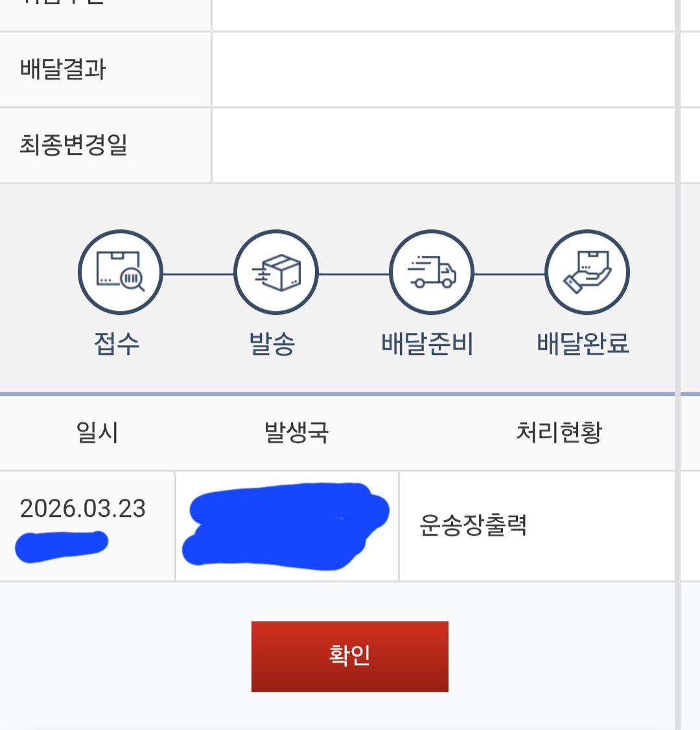The image size is (700, 730).
Task: Click the vertical scrollbar on the right edge
Action: click(677, 363)
